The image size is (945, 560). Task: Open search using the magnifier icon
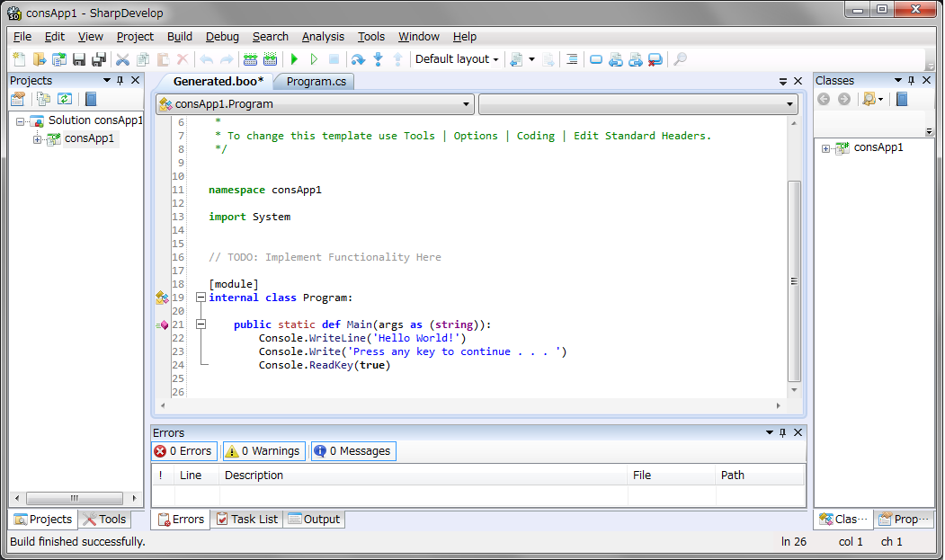coord(680,58)
